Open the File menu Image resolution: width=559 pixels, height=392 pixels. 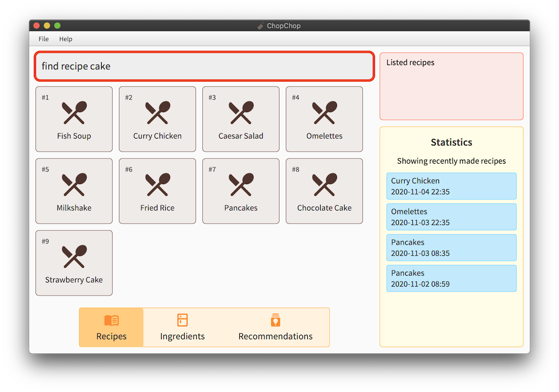(43, 39)
